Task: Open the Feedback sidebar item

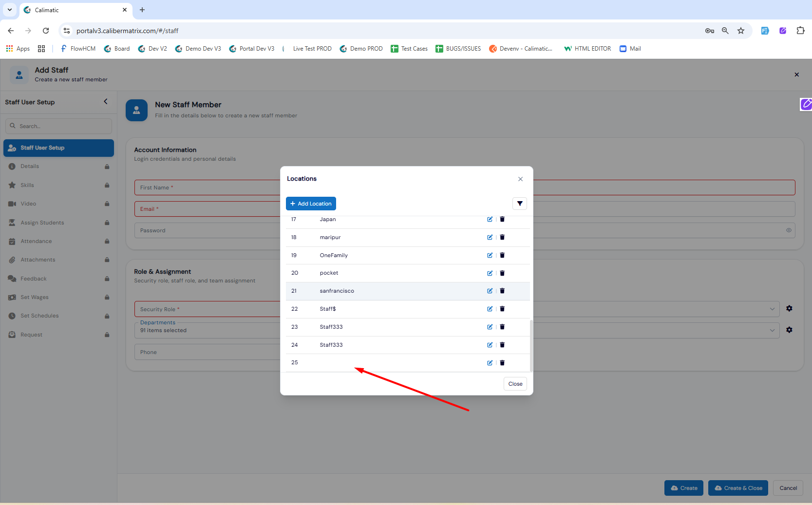Action: 58,279
